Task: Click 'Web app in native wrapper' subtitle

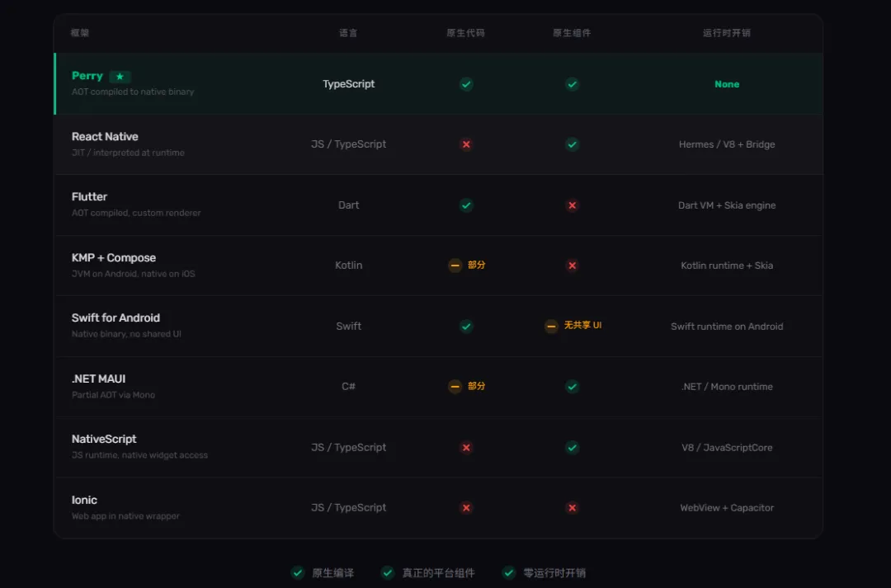Action: click(125, 516)
